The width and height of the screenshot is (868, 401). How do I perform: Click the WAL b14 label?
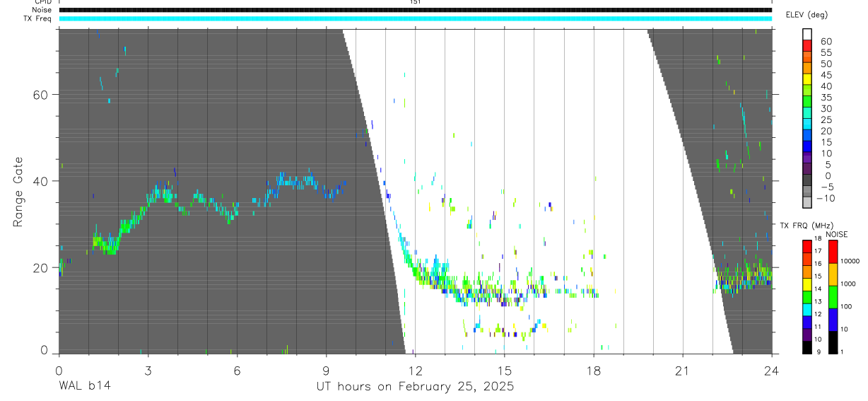[x=85, y=386]
